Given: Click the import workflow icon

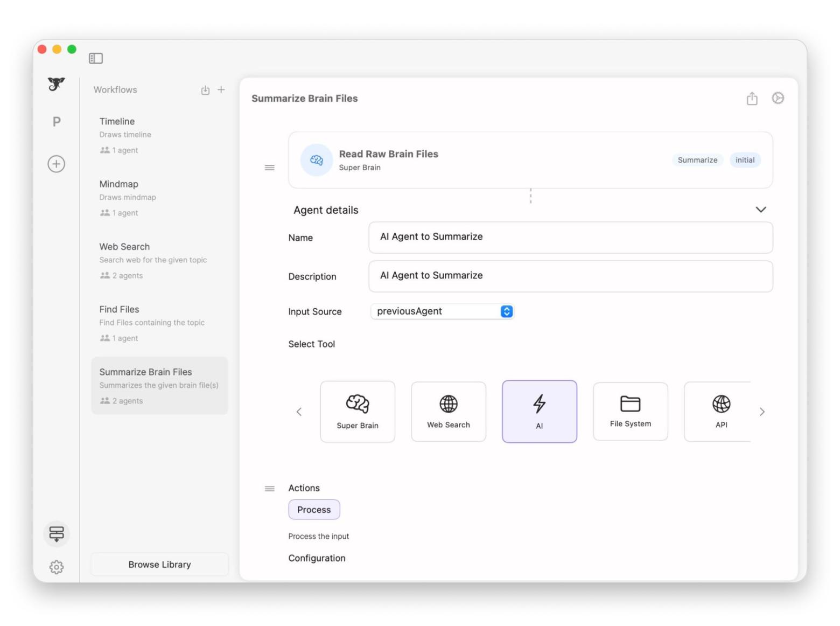Looking at the screenshot, I should click(205, 90).
